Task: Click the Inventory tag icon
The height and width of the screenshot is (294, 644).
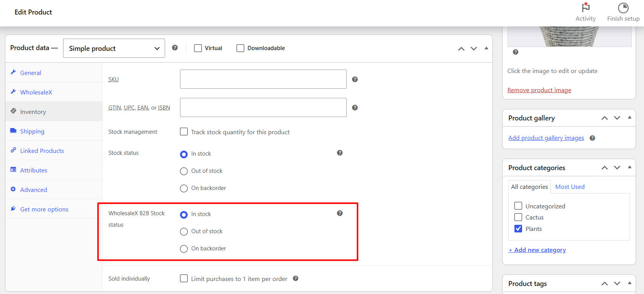Action: (x=13, y=111)
